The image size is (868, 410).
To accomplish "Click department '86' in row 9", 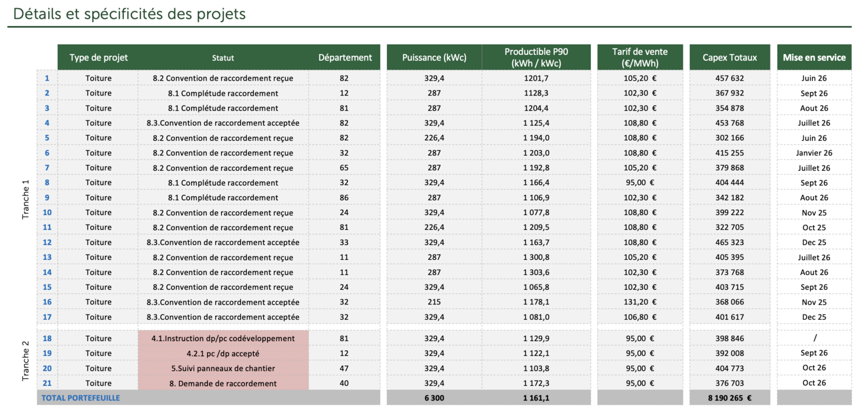I will [344, 197].
